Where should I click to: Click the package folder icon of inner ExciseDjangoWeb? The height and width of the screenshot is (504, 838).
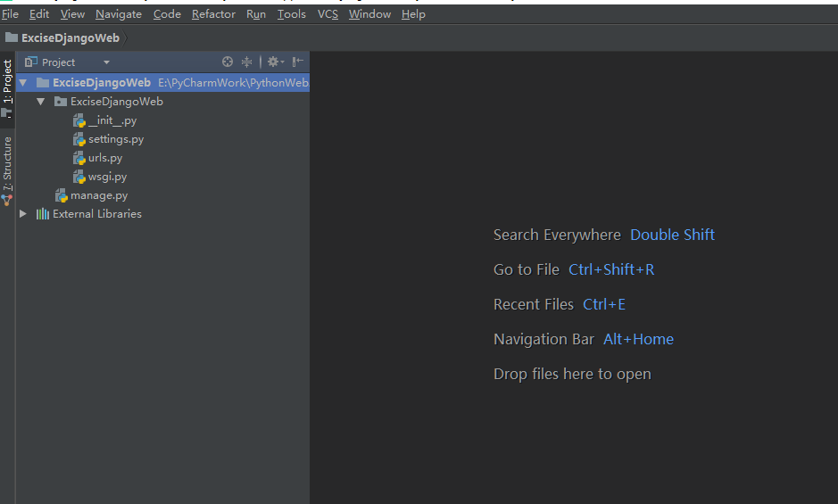(x=61, y=102)
